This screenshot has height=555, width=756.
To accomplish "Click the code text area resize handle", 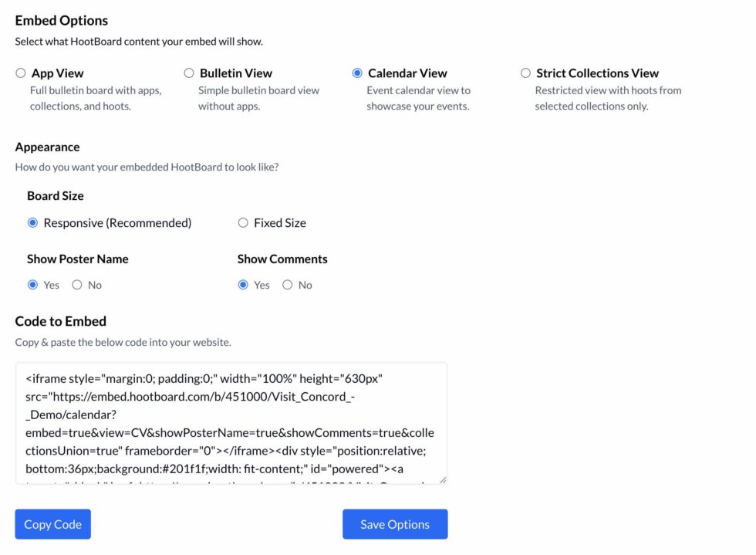I will (443, 480).
